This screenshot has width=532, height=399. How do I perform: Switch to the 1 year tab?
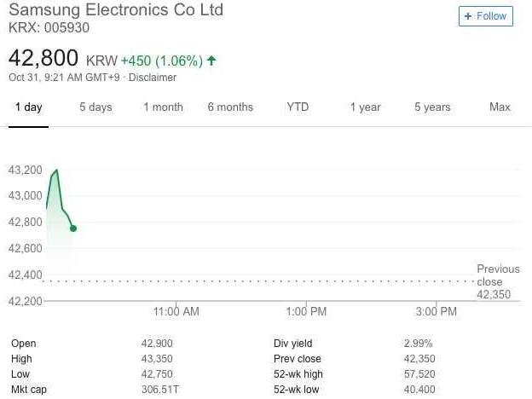pos(365,107)
